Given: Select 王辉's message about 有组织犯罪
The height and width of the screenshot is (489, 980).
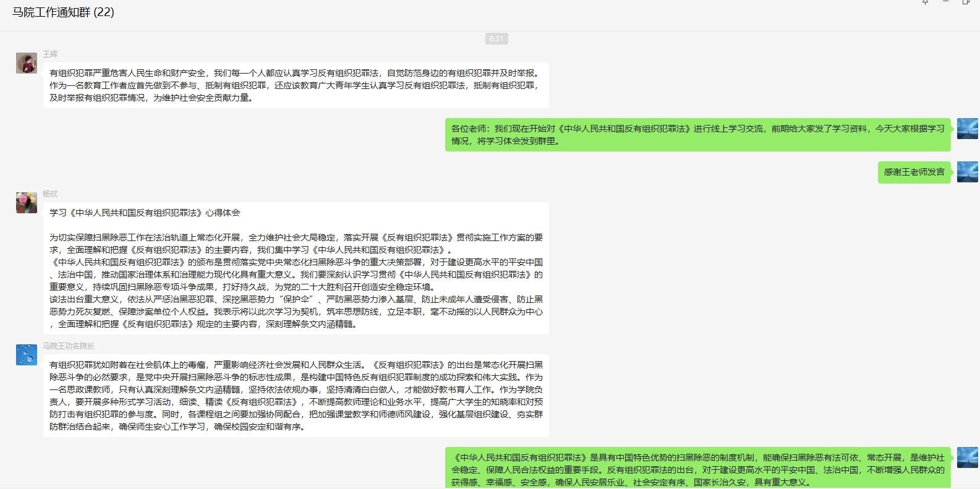Looking at the screenshot, I should [296, 85].
